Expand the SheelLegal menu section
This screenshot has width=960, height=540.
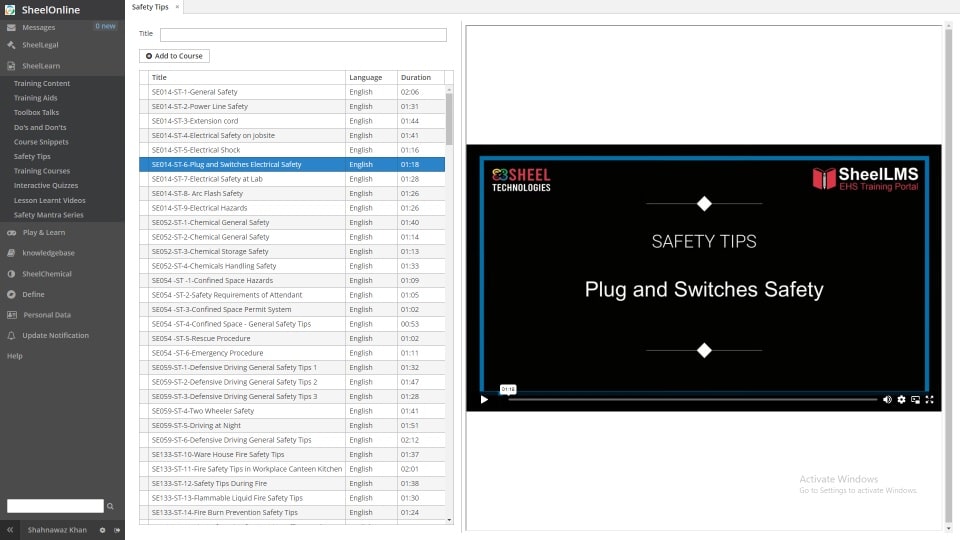[40, 45]
